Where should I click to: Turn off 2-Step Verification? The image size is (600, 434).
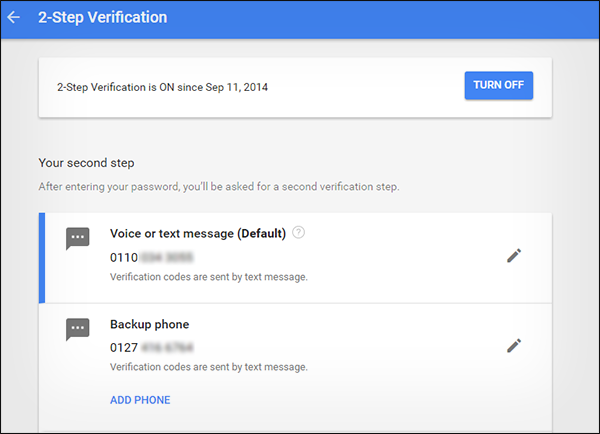pyautogui.click(x=499, y=85)
